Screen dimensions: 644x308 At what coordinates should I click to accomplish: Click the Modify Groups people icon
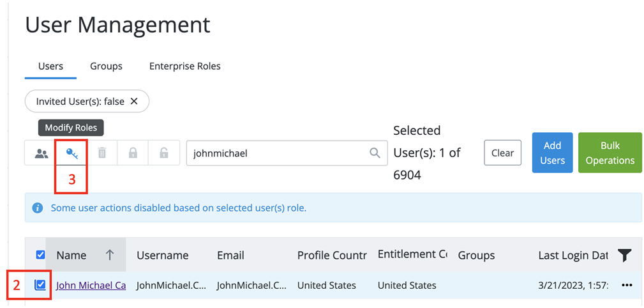click(41, 153)
